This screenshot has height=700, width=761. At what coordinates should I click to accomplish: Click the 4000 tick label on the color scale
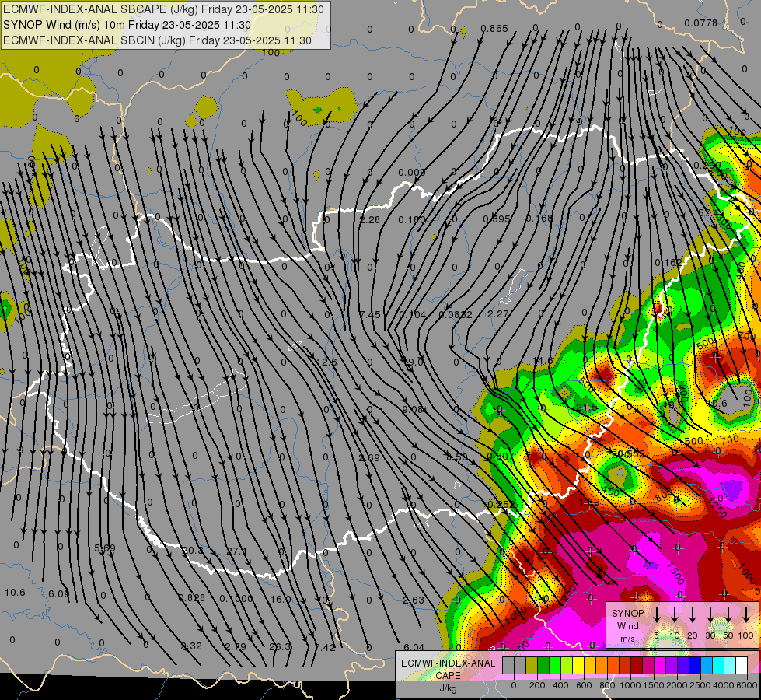click(x=723, y=685)
